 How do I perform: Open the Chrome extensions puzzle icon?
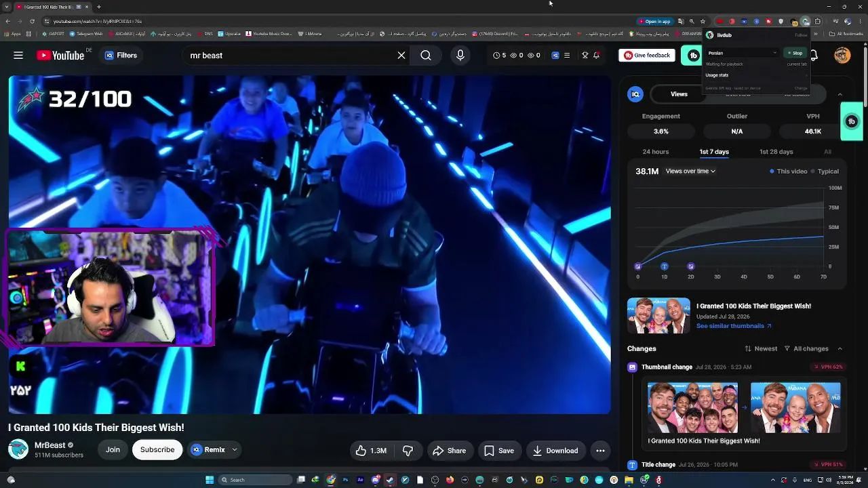(x=818, y=22)
